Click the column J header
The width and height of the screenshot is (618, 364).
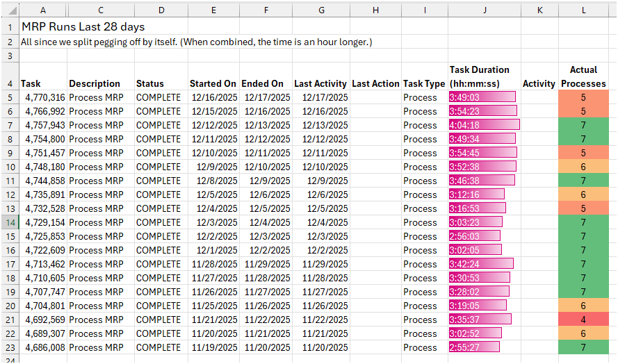[483, 10]
